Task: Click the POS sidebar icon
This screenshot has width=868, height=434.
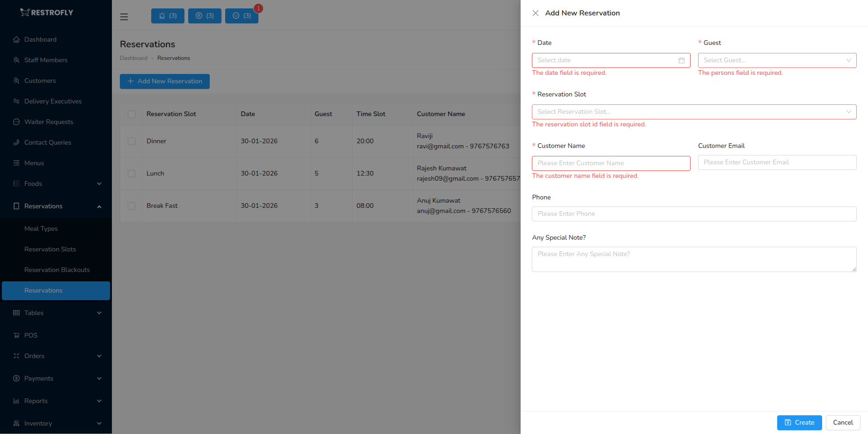Action: pos(16,335)
